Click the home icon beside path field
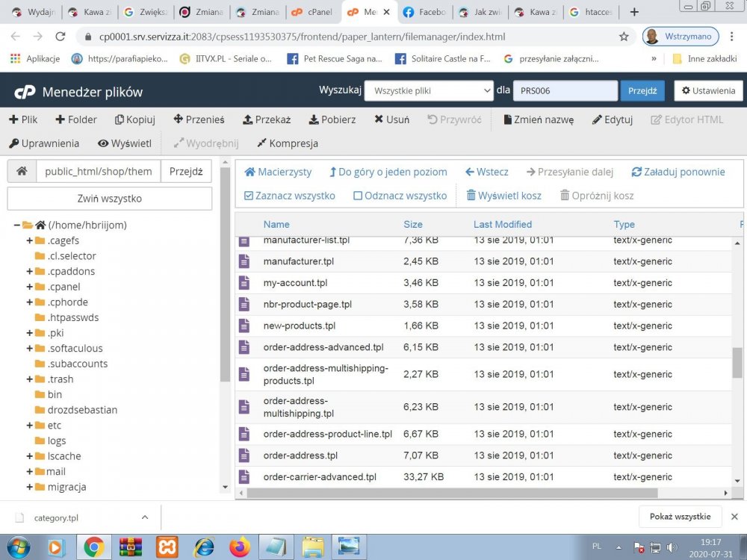This screenshot has height=560, width=747. tap(22, 172)
